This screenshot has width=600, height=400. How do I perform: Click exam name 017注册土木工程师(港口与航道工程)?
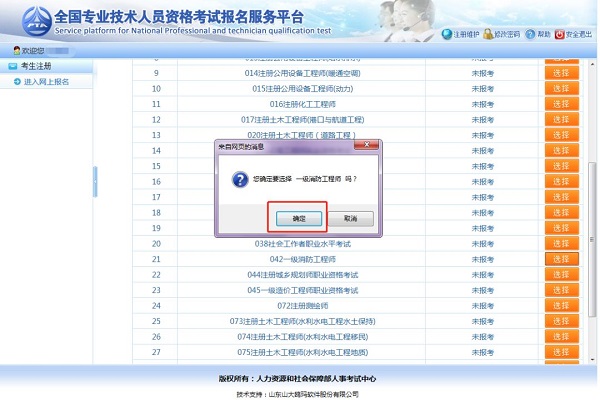pos(302,120)
